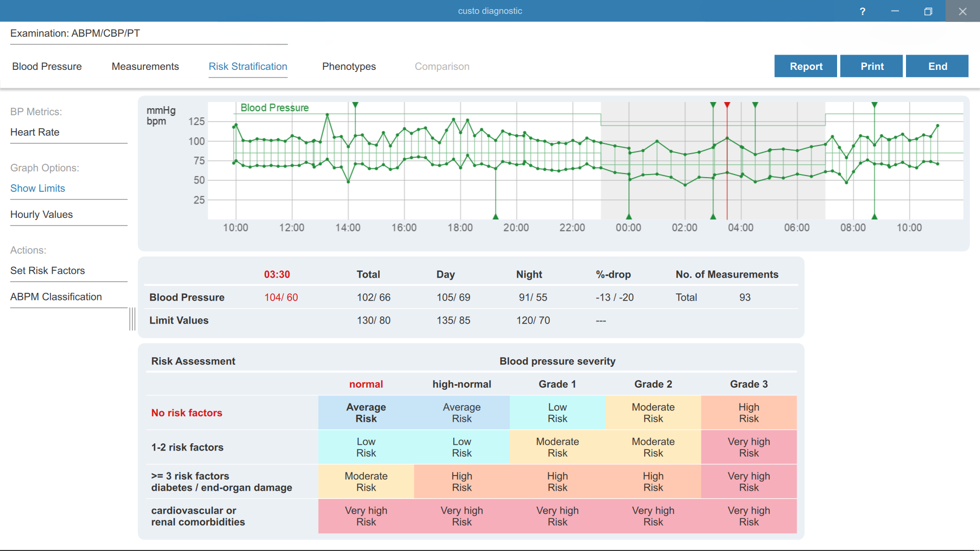Open the Blood Pressure tab
This screenshot has width=980, height=551.
(x=47, y=66)
